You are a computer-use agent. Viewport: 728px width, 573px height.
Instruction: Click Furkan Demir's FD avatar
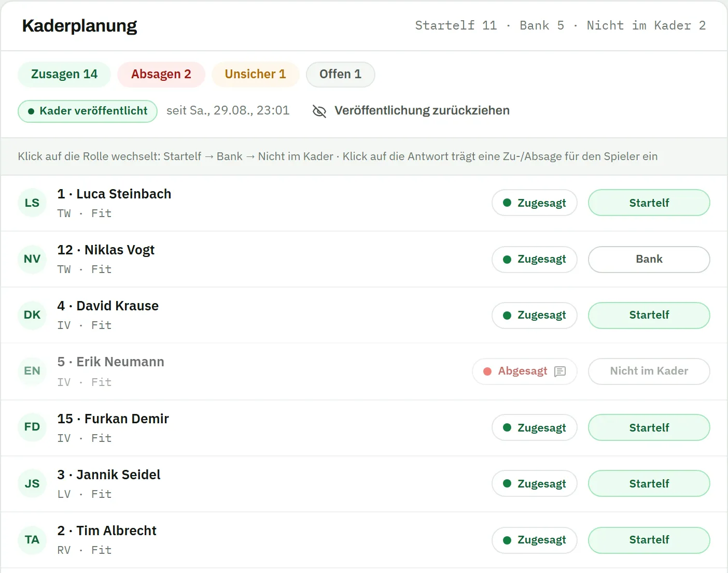point(32,427)
